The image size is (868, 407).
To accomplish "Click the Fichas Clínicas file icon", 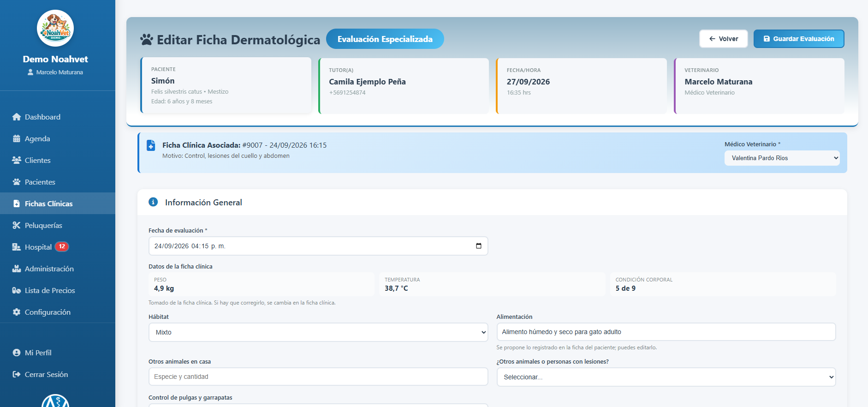I will click(x=17, y=203).
